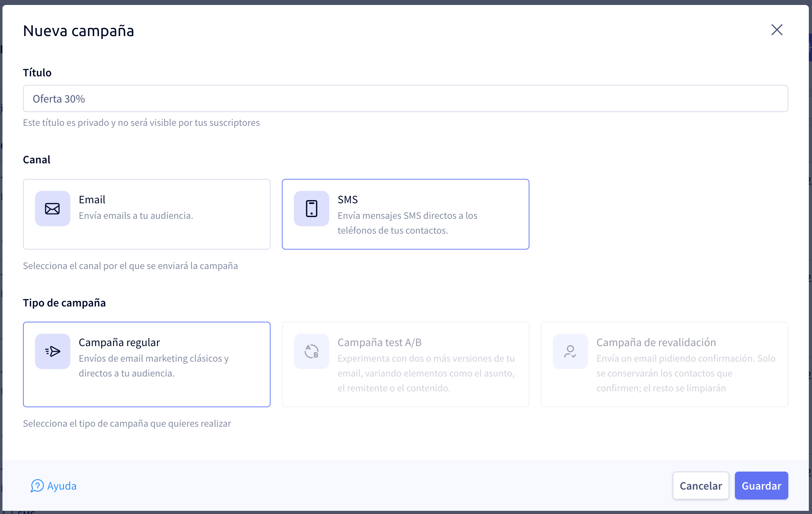Choose Campaña de revalidación type
The height and width of the screenshot is (514, 812).
tap(664, 364)
